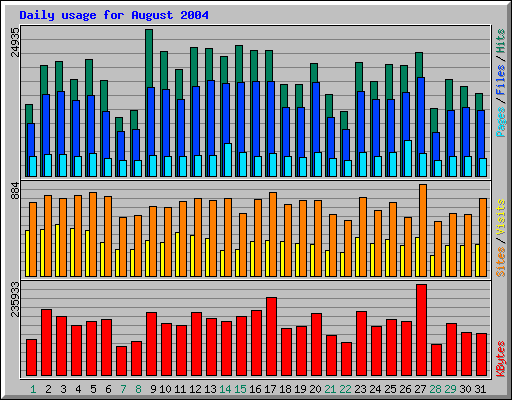Click the red KBytes bar for day 1
This screenshot has width=512, height=400.
[x=31, y=358]
